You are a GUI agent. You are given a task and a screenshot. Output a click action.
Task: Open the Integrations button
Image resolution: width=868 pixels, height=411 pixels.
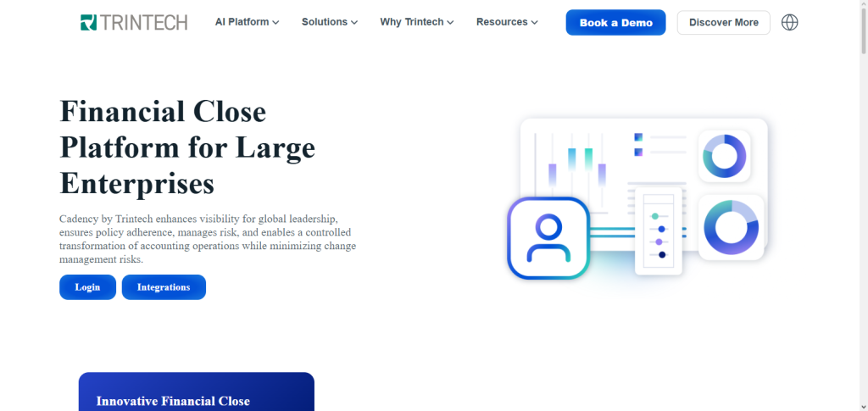pyautogui.click(x=164, y=287)
